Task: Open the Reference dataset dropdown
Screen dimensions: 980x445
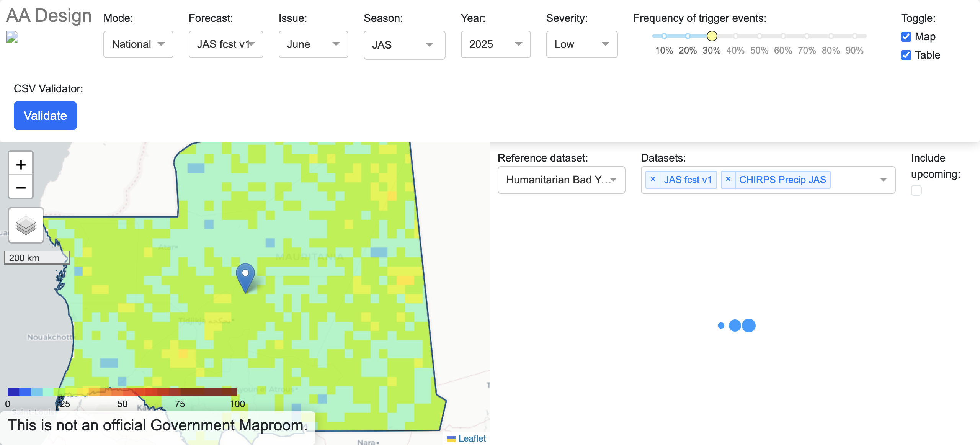Action: [561, 180]
